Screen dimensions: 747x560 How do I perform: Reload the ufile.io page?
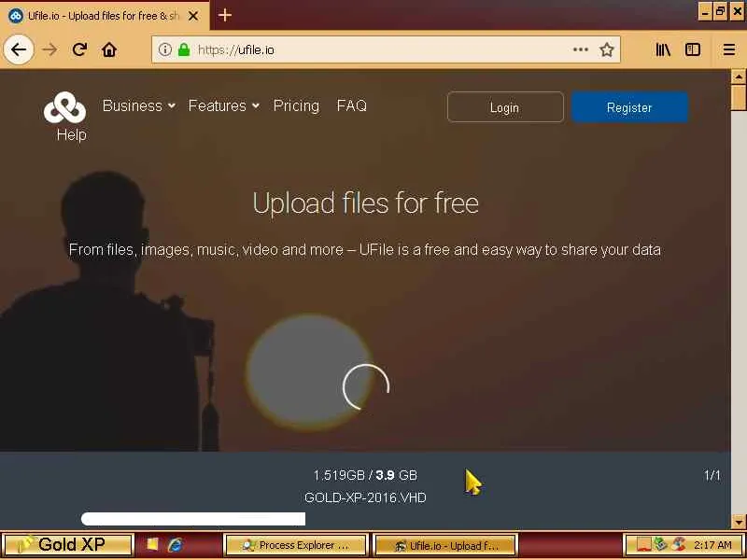pyautogui.click(x=79, y=49)
